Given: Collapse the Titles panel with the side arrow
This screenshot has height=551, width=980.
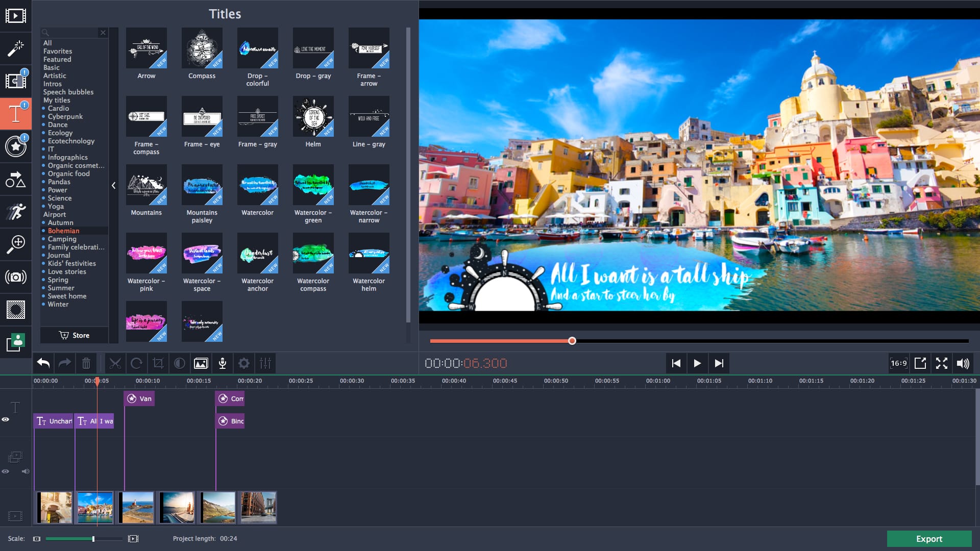Looking at the screenshot, I should coord(114,186).
